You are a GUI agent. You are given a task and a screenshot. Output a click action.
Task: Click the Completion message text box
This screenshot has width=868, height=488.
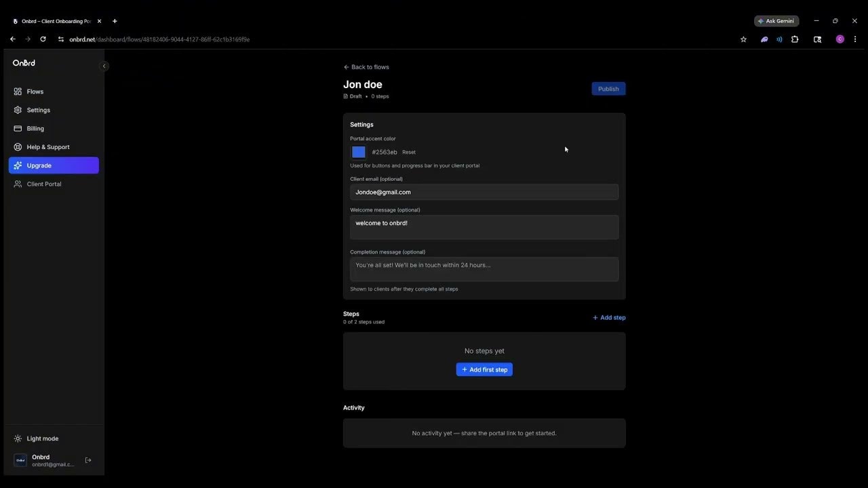(484, 269)
